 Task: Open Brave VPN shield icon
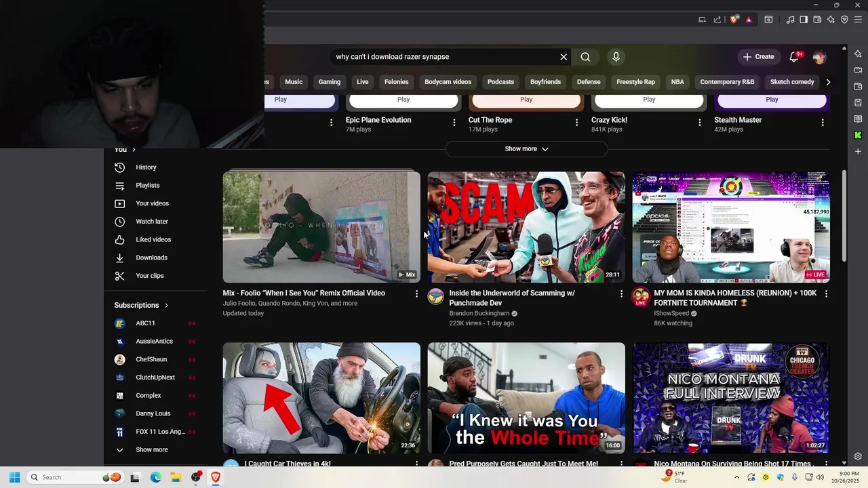[x=844, y=20]
